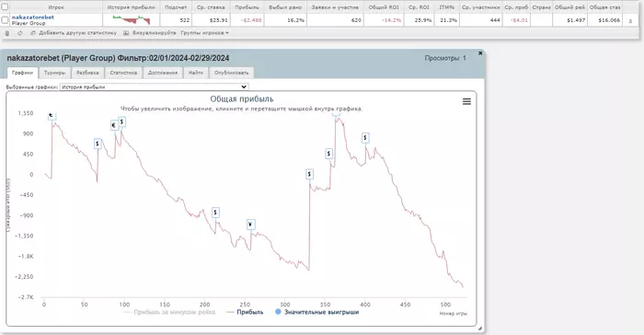Click the early finish value 16.2%
The image size is (644, 335).
pyautogui.click(x=295, y=20)
